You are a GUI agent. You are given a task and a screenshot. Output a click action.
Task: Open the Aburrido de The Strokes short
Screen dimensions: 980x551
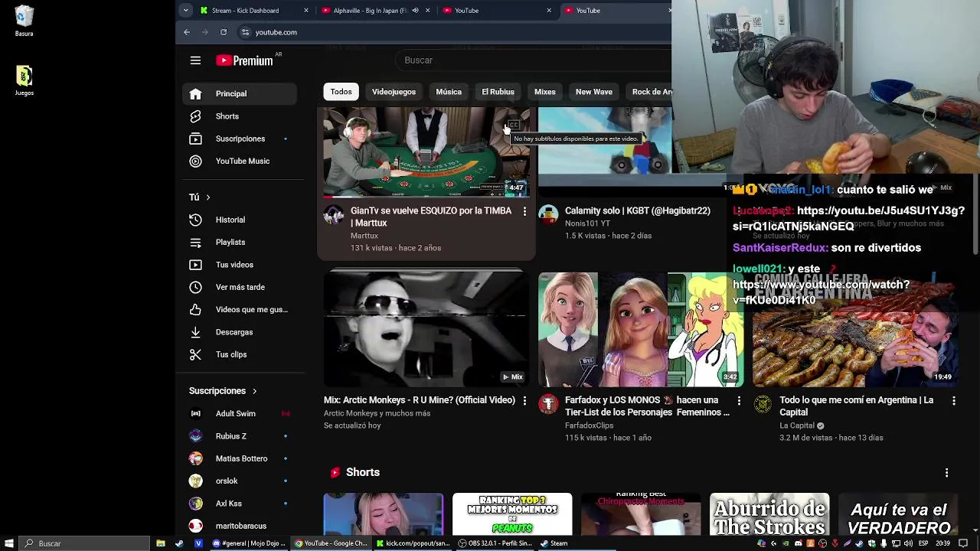click(x=769, y=514)
